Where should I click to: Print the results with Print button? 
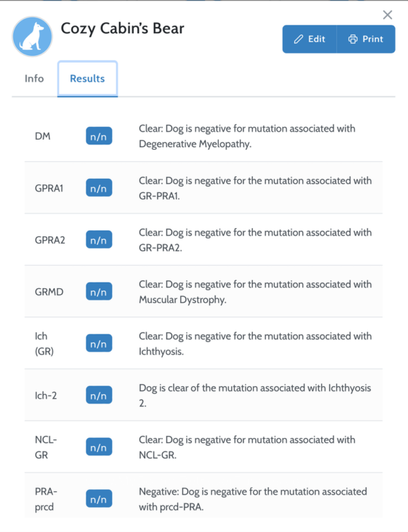pos(366,39)
